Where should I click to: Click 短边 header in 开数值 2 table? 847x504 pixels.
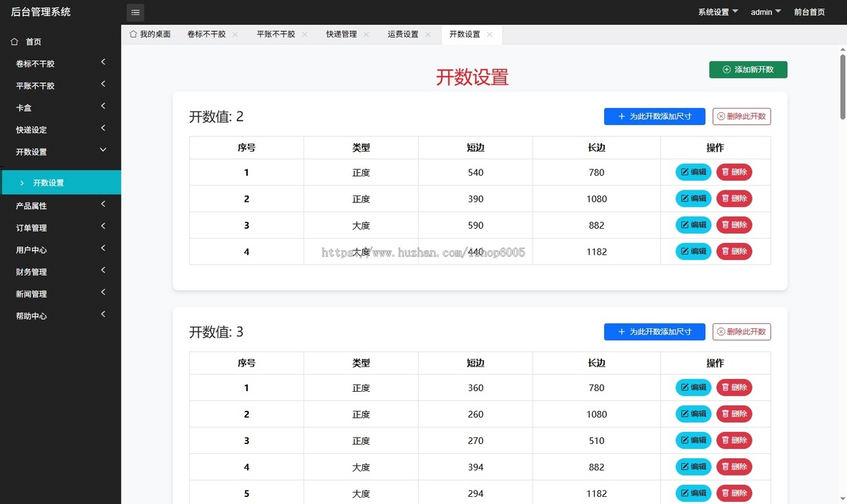(x=476, y=148)
